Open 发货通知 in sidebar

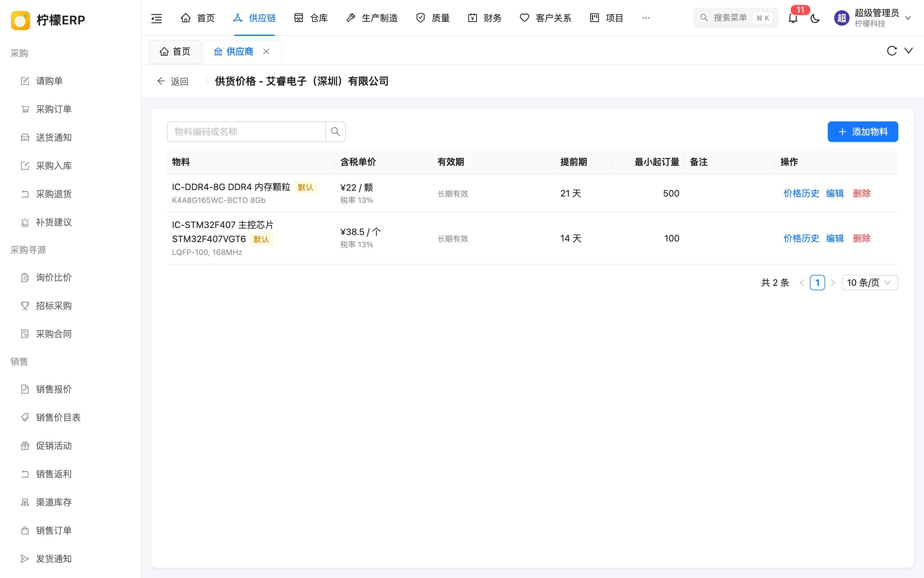click(70, 559)
